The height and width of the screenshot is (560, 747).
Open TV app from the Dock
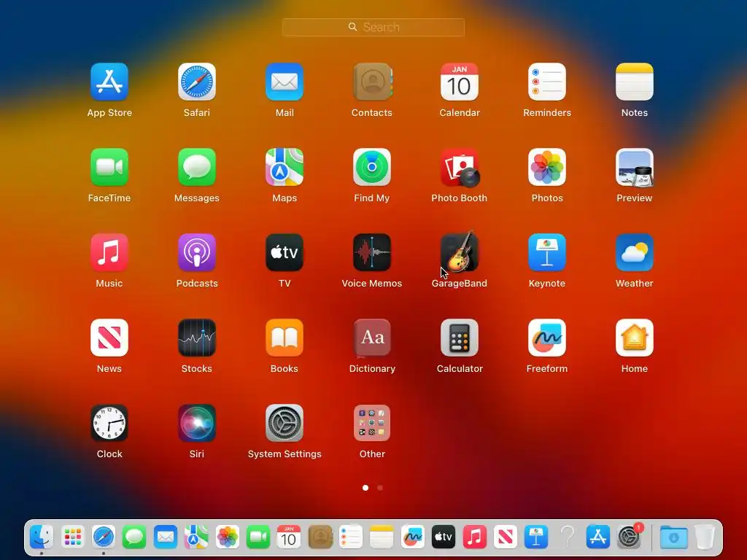pos(444,537)
